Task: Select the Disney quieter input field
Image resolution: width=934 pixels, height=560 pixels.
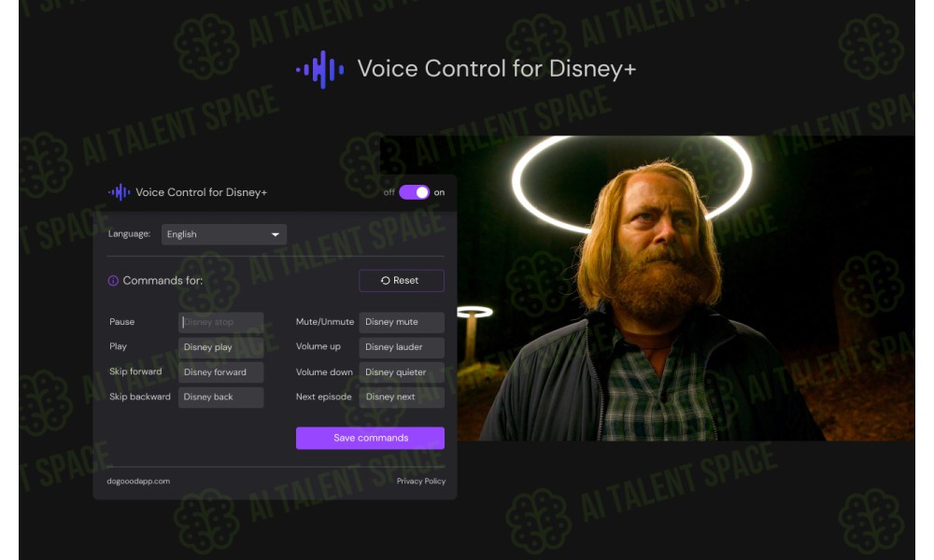Action: (402, 372)
